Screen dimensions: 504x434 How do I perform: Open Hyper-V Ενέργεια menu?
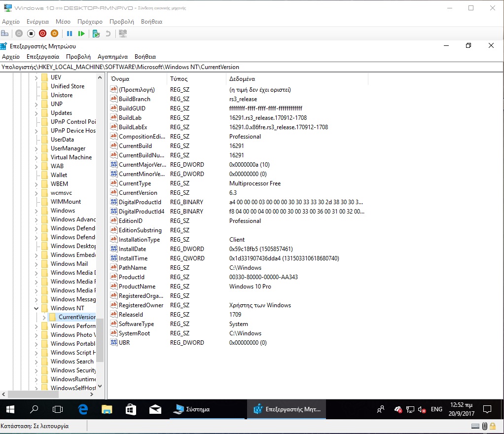click(x=37, y=22)
